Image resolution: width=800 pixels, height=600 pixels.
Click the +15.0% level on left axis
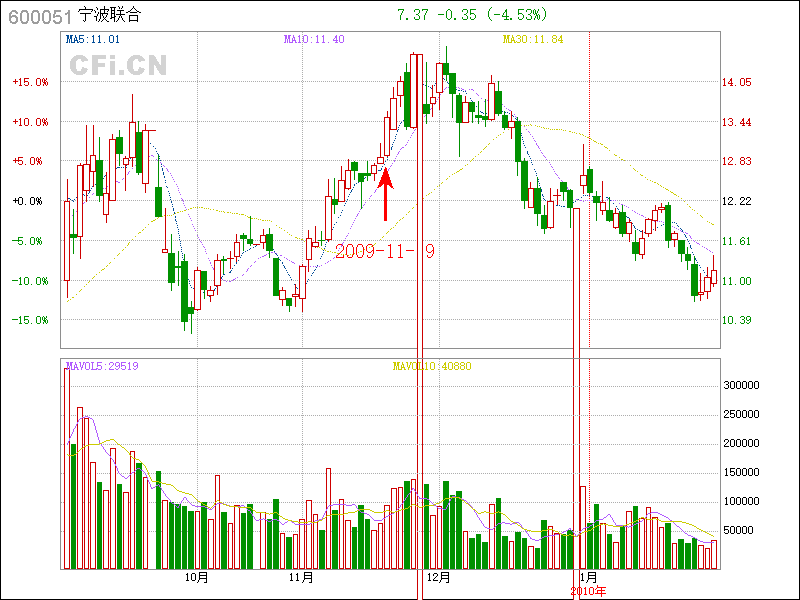tap(30, 83)
